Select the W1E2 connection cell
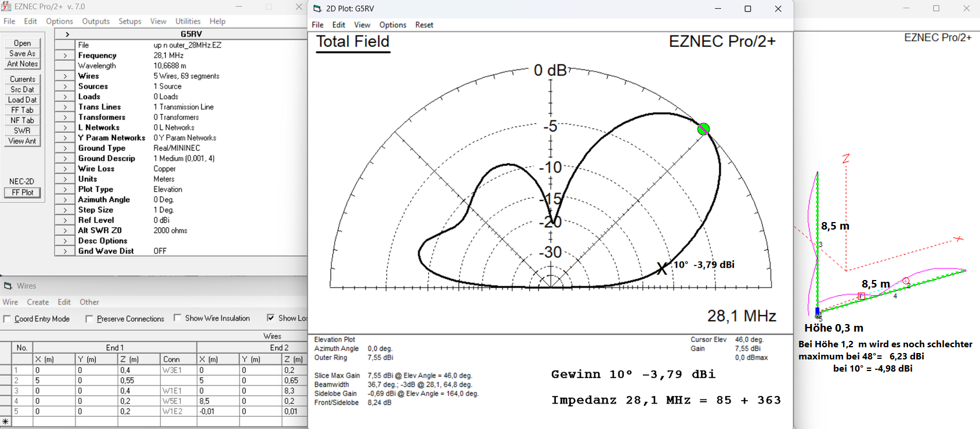Image resolution: width=980 pixels, height=429 pixels. click(x=179, y=412)
